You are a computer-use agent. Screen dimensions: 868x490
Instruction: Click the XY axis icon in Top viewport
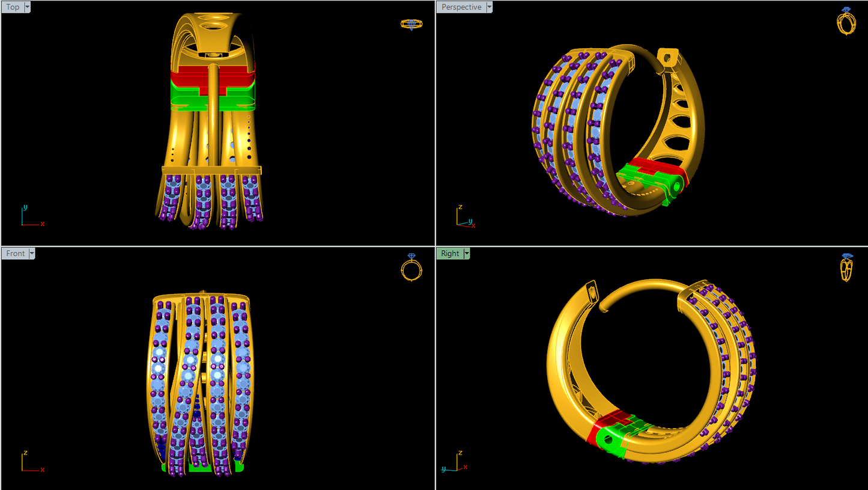point(31,218)
